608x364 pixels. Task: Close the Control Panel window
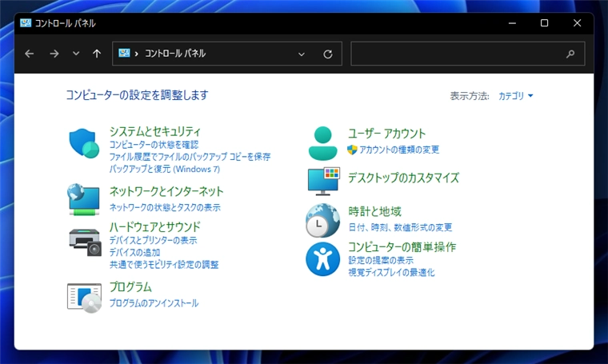point(577,23)
